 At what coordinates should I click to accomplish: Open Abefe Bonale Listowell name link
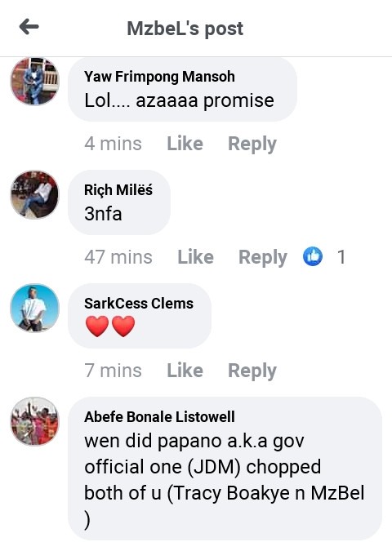pos(159,417)
